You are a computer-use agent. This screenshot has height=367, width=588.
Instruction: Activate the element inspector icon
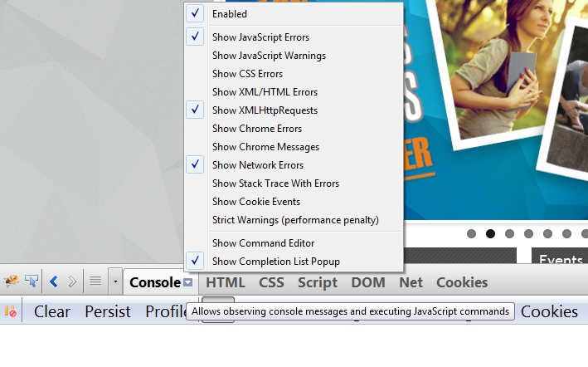(x=32, y=281)
